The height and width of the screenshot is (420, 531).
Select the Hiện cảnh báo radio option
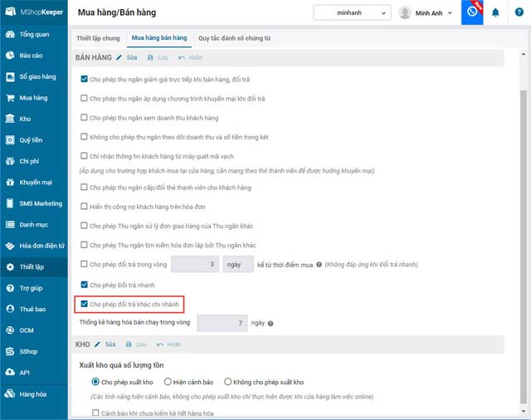[x=168, y=382]
